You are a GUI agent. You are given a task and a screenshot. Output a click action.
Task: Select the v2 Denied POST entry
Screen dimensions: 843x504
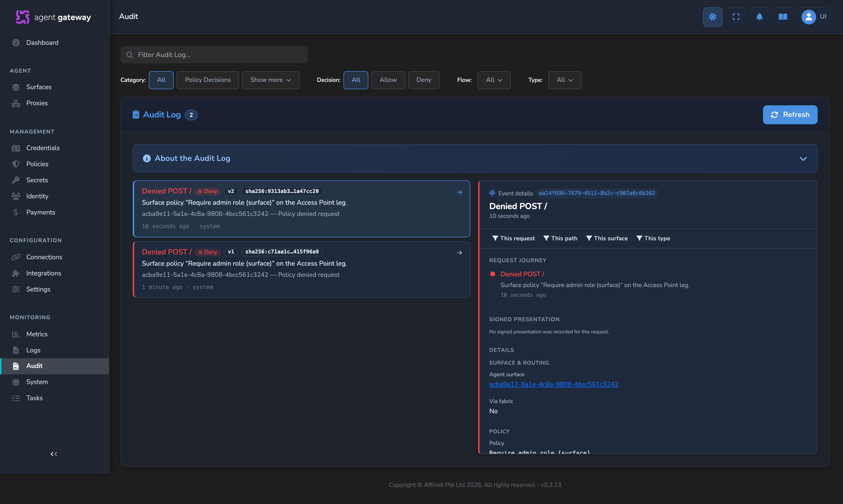pos(301,209)
